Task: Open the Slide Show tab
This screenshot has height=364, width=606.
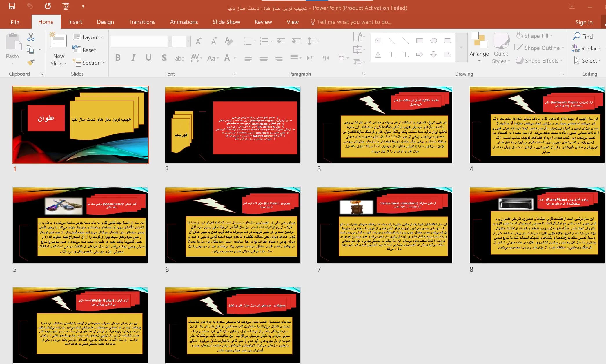Action: pyautogui.click(x=226, y=22)
